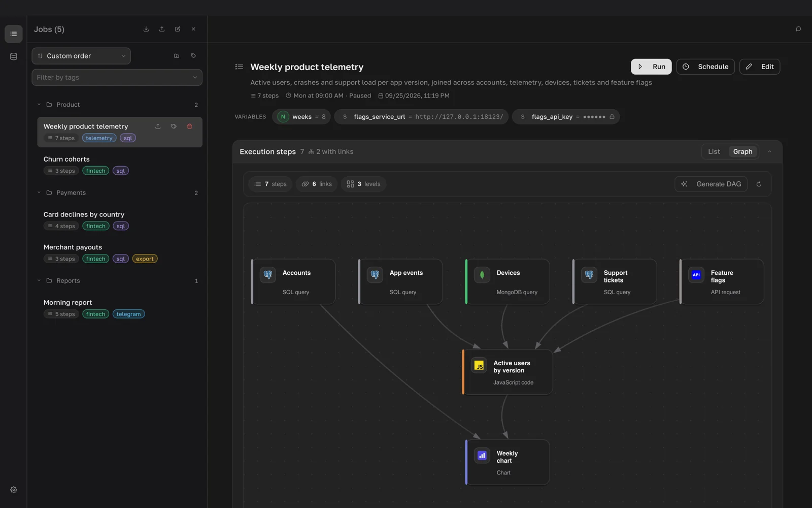Click the download jobs icon in Jobs header
812x508 pixels.
146,29
